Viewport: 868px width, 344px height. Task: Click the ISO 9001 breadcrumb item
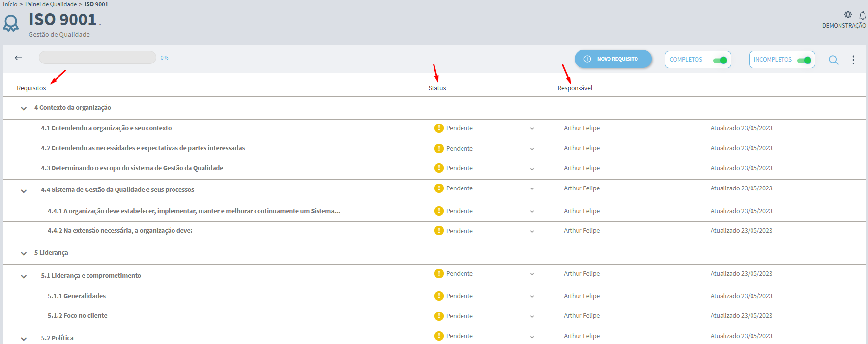96,4
